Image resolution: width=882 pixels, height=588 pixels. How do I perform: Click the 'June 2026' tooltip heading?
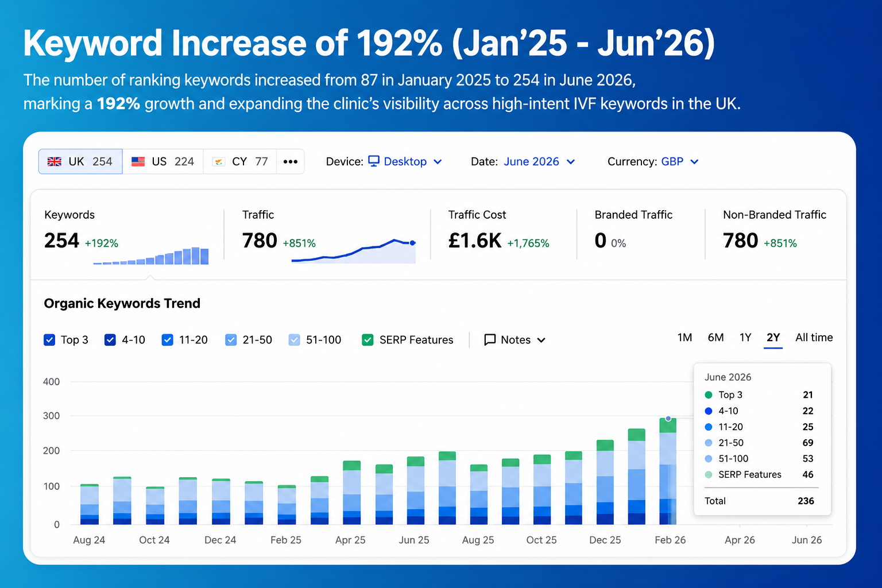(728, 377)
